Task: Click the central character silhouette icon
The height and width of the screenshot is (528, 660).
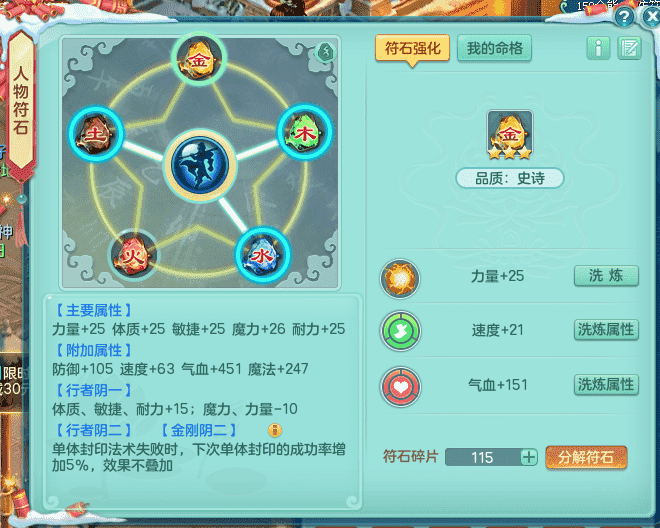Action: 200,165
